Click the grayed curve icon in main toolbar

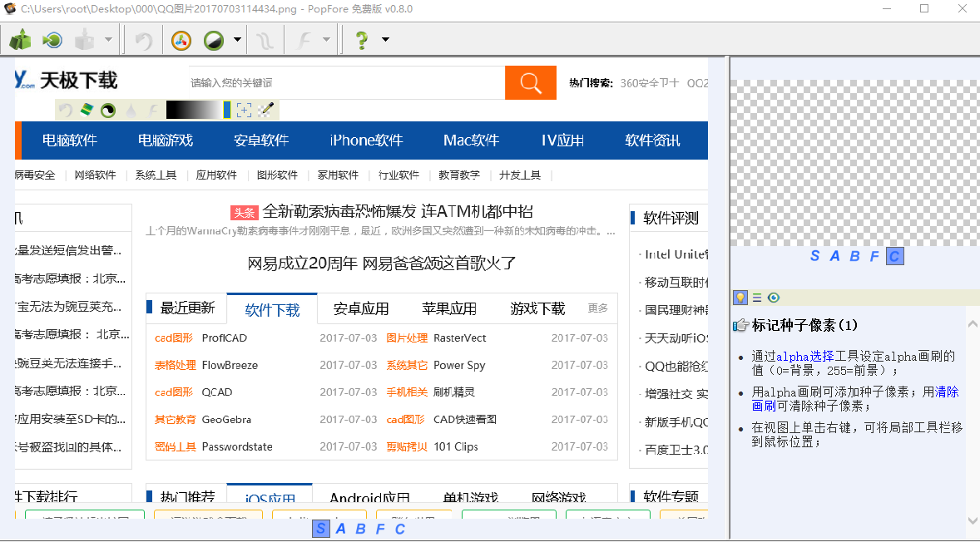(265, 41)
